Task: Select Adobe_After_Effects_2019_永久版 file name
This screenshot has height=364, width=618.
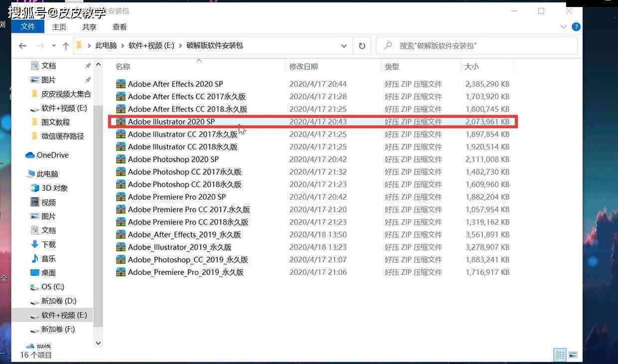Action: (x=184, y=235)
